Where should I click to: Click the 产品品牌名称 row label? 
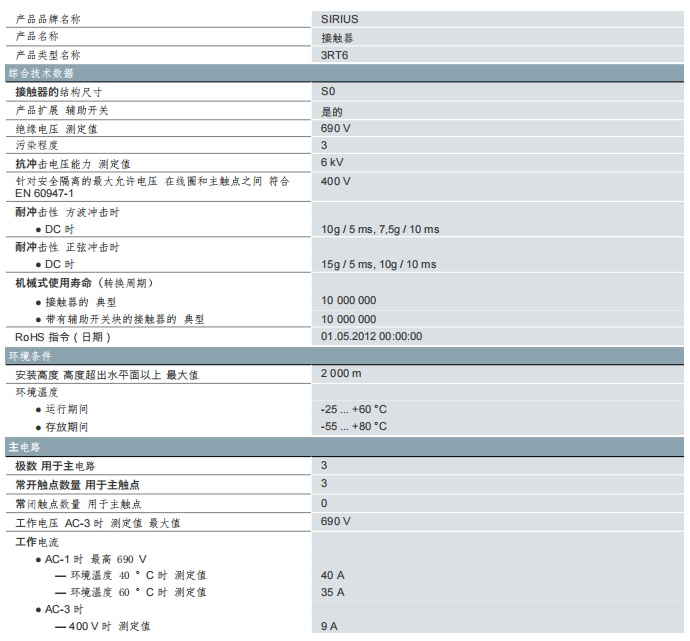48,18
